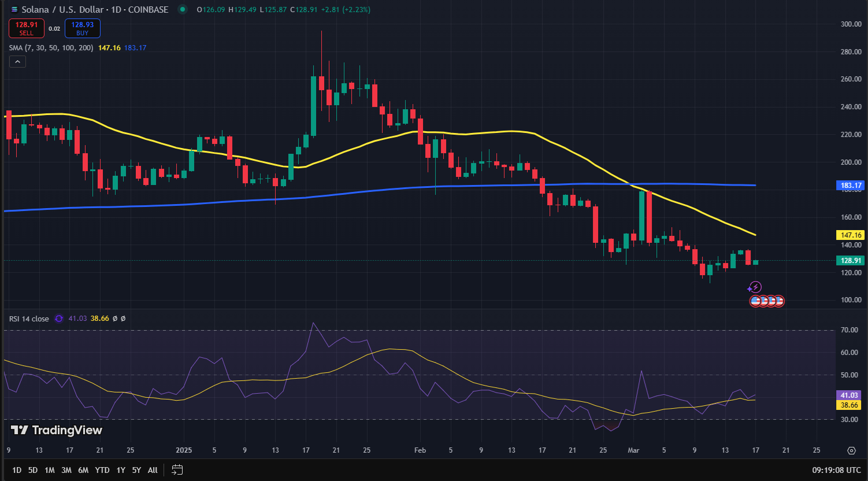This screenshot has height=481, width=868.
Task: Open the hamburger menu beside Solana title
Action: click(x=14, y=10)
